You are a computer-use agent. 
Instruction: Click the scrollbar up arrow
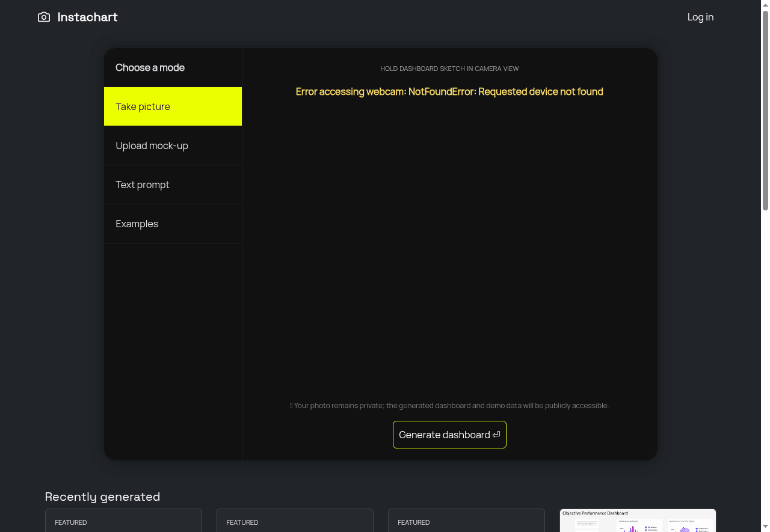765,4
